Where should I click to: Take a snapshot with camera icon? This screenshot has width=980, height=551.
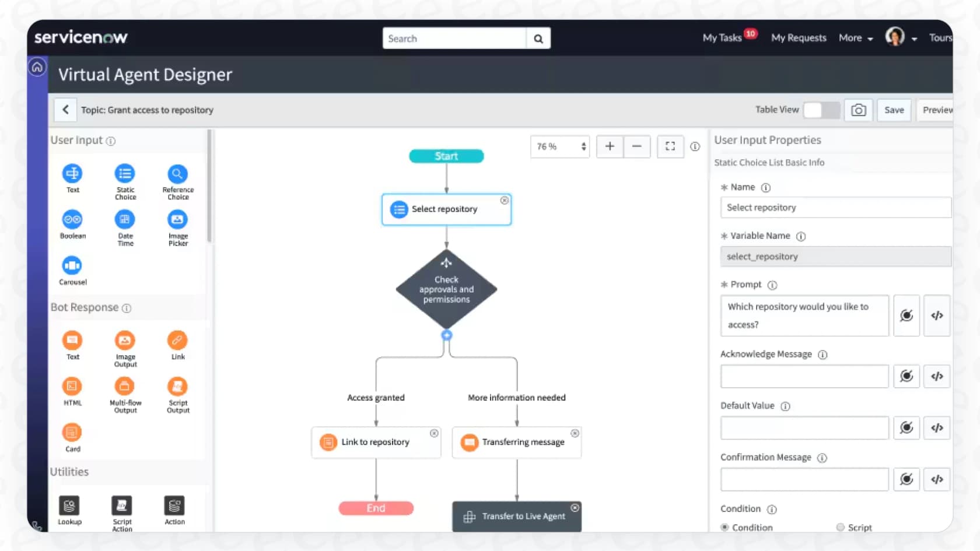click(858, 110)
